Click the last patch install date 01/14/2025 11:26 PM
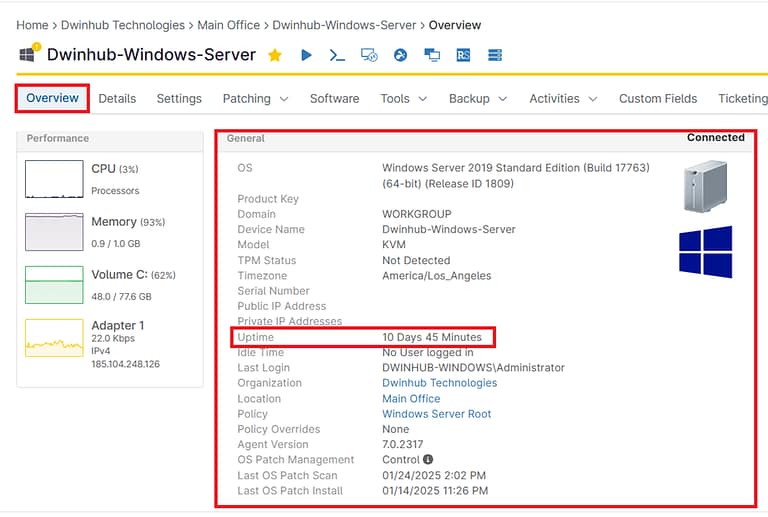This screenshot has height=517, width=768. 435,491
